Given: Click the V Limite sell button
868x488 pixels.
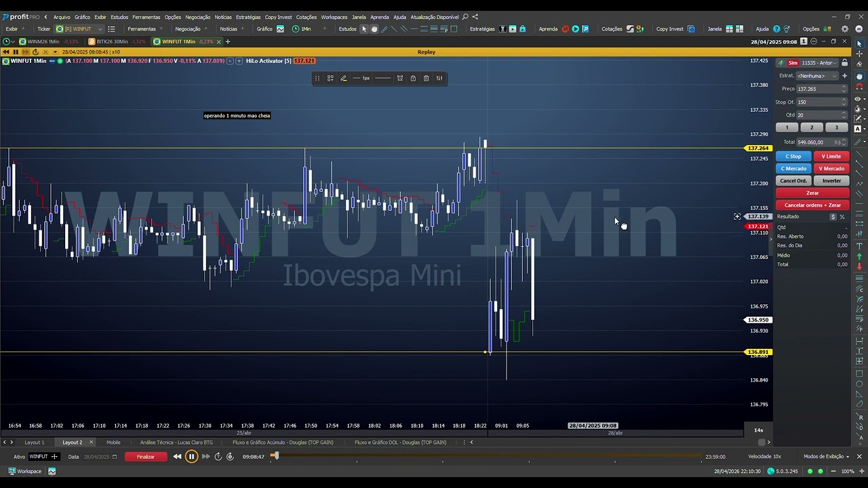Looking at the screenshot, I should (x=831, y=157).
